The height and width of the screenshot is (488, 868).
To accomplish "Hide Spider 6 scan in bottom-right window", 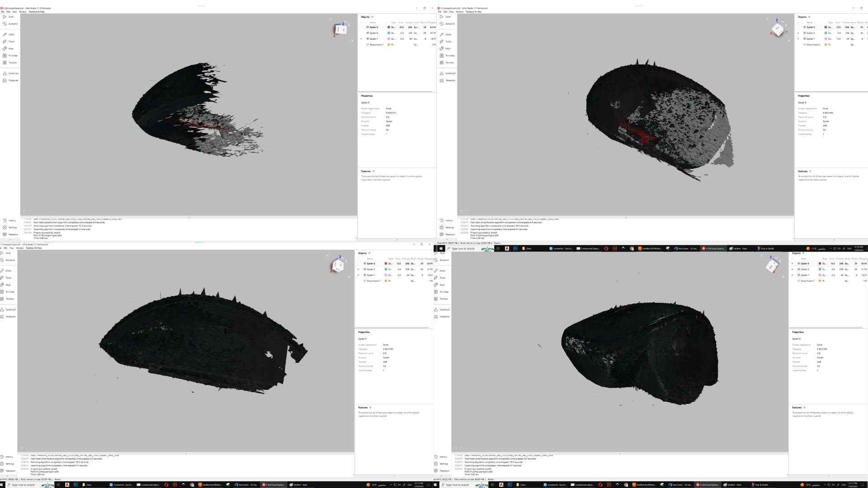I will tap(793, 269).
